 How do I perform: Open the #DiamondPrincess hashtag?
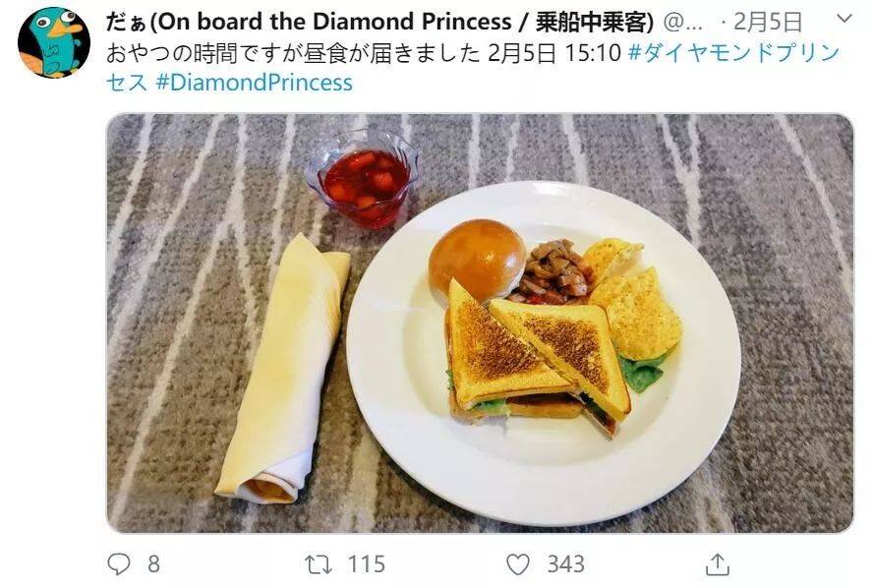click(255, 83)
